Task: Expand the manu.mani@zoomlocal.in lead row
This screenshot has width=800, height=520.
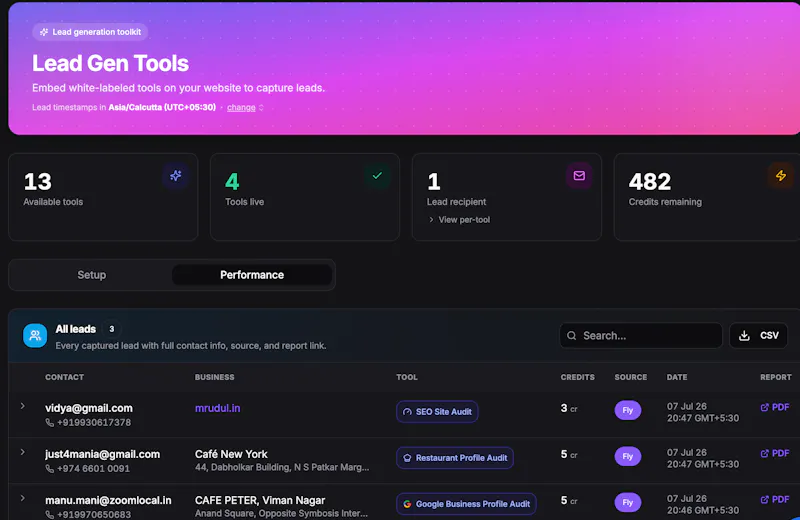Action: tap(22, 498)
